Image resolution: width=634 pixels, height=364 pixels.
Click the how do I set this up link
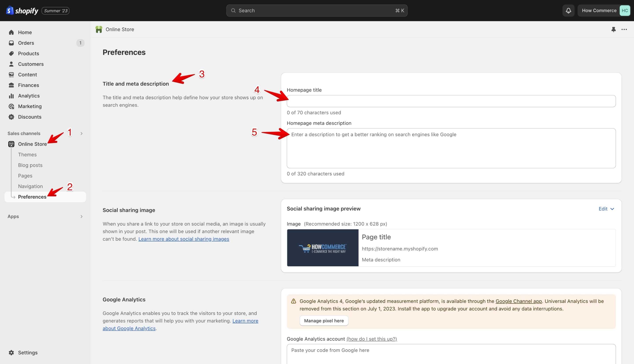point(372,339)
